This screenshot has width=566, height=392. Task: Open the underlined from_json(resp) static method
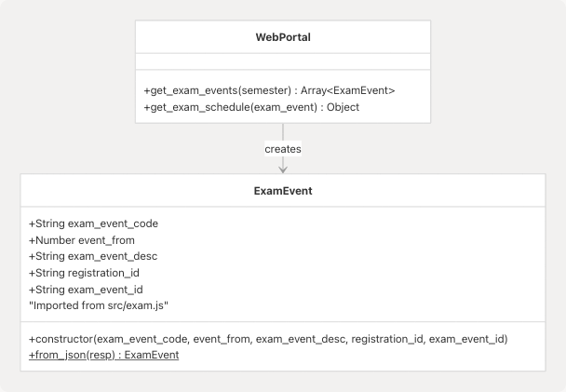point(103,355)
